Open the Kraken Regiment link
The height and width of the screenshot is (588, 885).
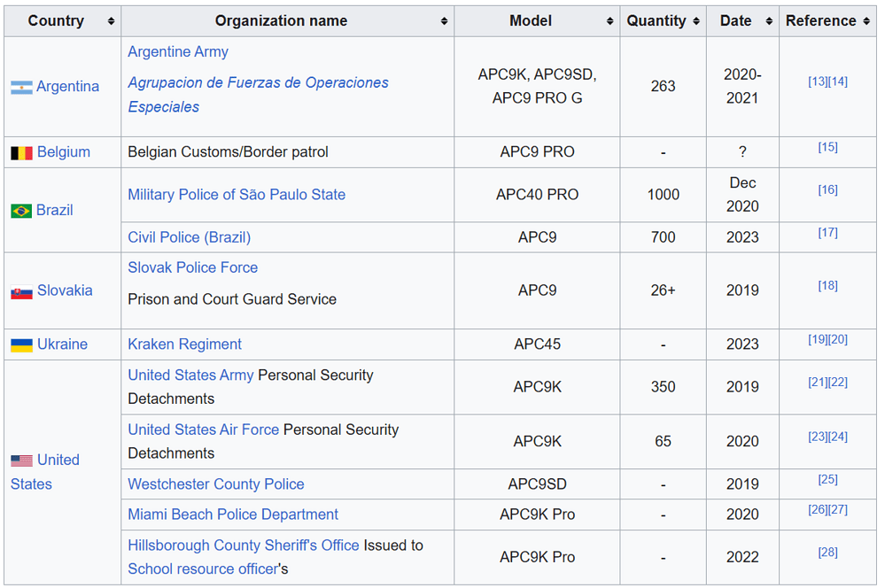tap(184, 344)
